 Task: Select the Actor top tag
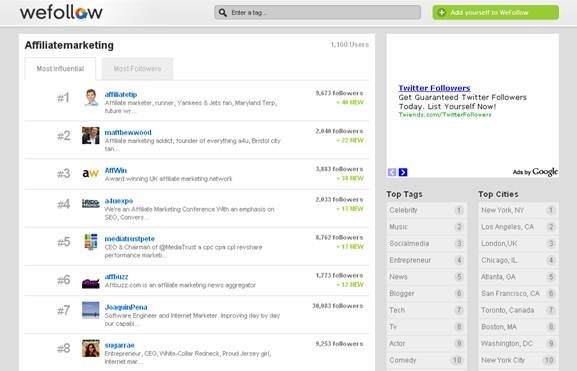point(426,344)
